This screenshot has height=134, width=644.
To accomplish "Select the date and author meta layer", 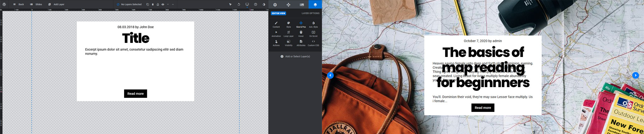I will click(x=136, y=27).
